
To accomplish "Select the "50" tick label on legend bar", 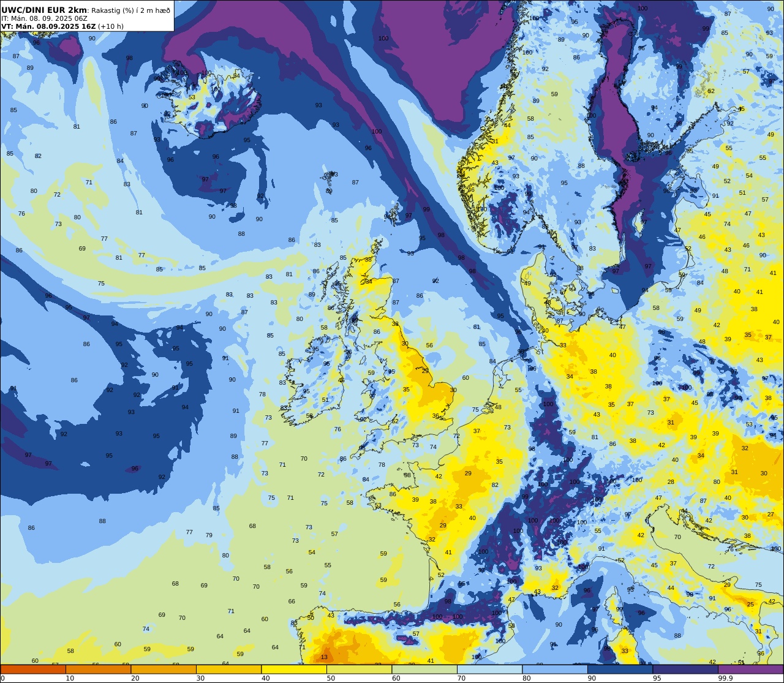I will (x=331, y=678).
